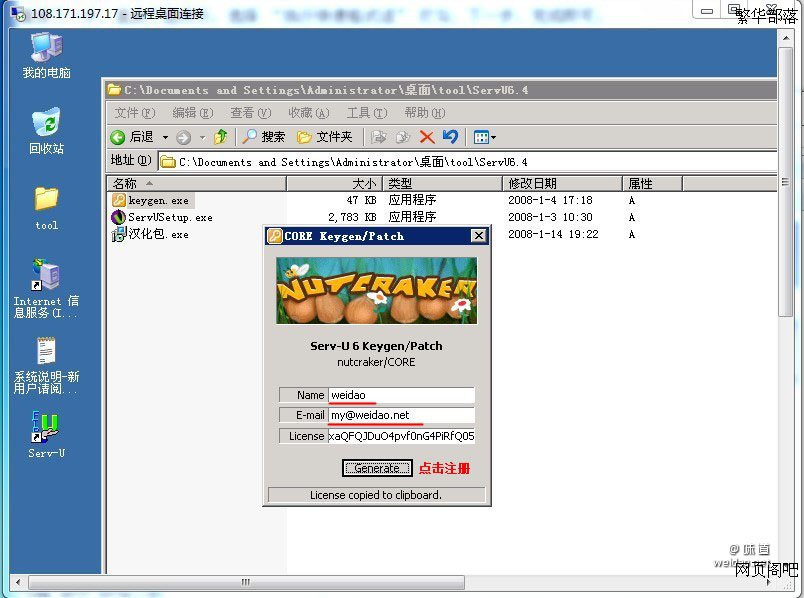Click the key icon in Keygen dialog title
The height and width of the screenshot is (598, 804).
[275, 236]
